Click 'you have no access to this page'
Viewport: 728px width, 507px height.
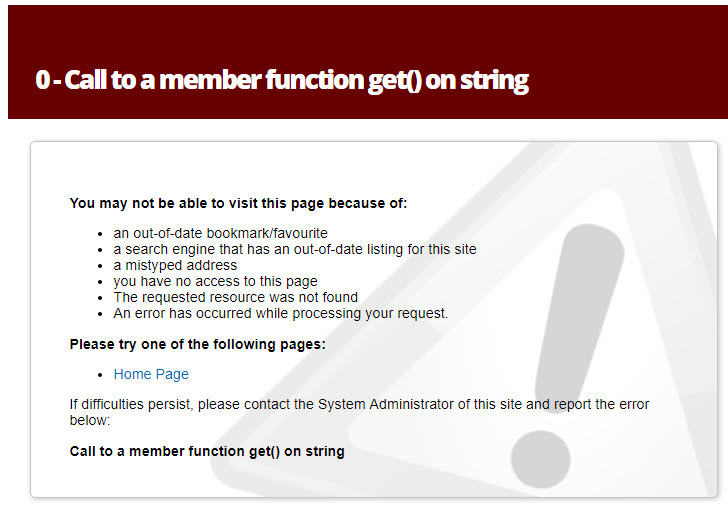point(215,281)
